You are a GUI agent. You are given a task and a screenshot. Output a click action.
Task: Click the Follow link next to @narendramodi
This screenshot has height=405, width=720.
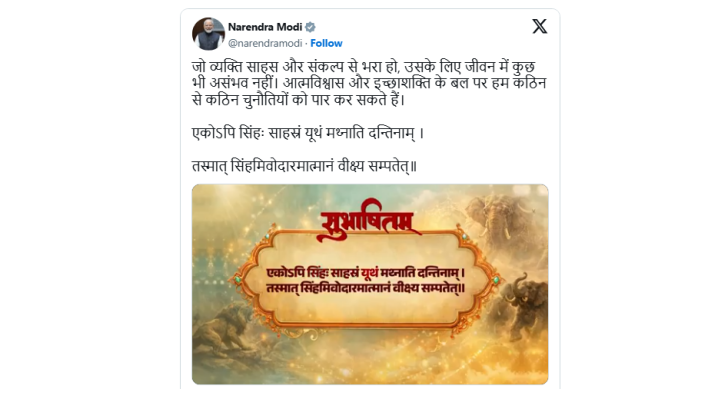click(x=326, y=43)
